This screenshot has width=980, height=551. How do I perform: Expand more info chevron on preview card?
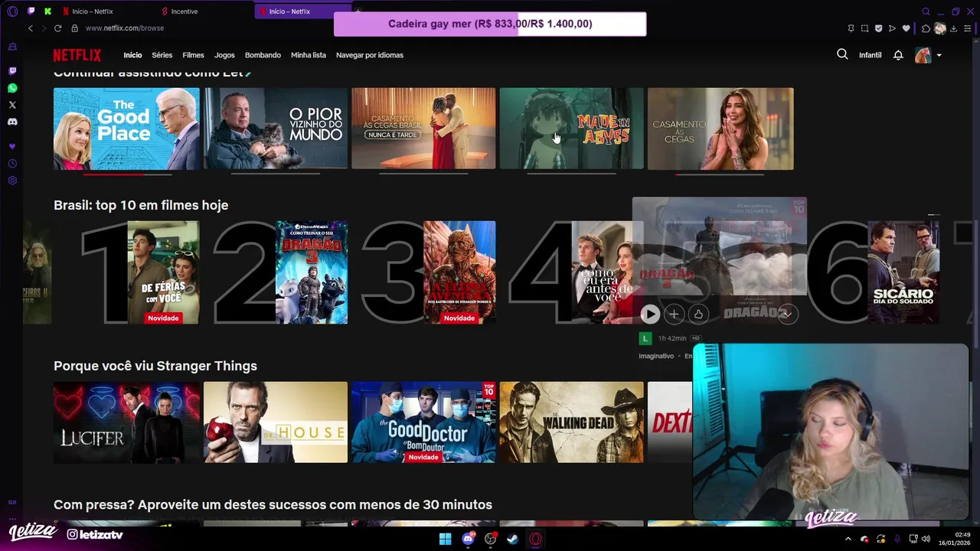pyautogui.click(x=787, y=314)
